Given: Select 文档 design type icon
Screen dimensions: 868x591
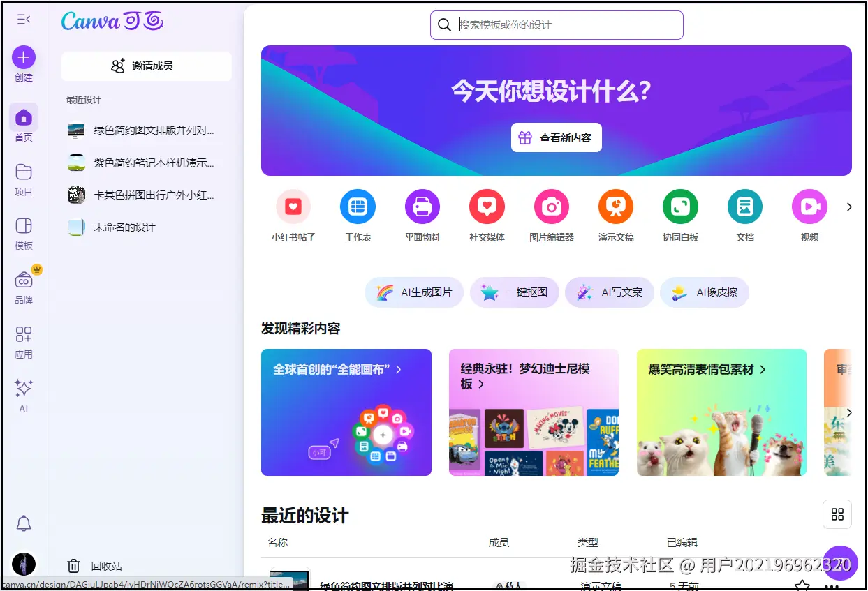Looking at the screenshot, I should (745, 207).
